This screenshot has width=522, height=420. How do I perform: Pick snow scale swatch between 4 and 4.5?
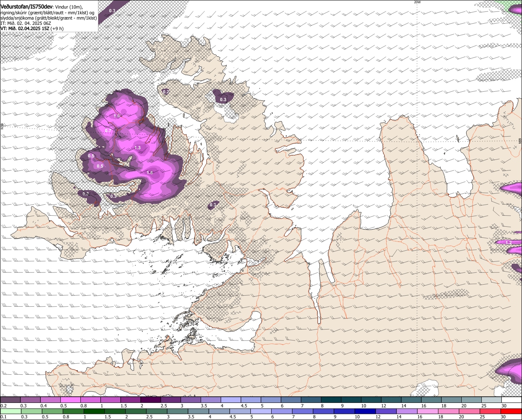[231, 400]
